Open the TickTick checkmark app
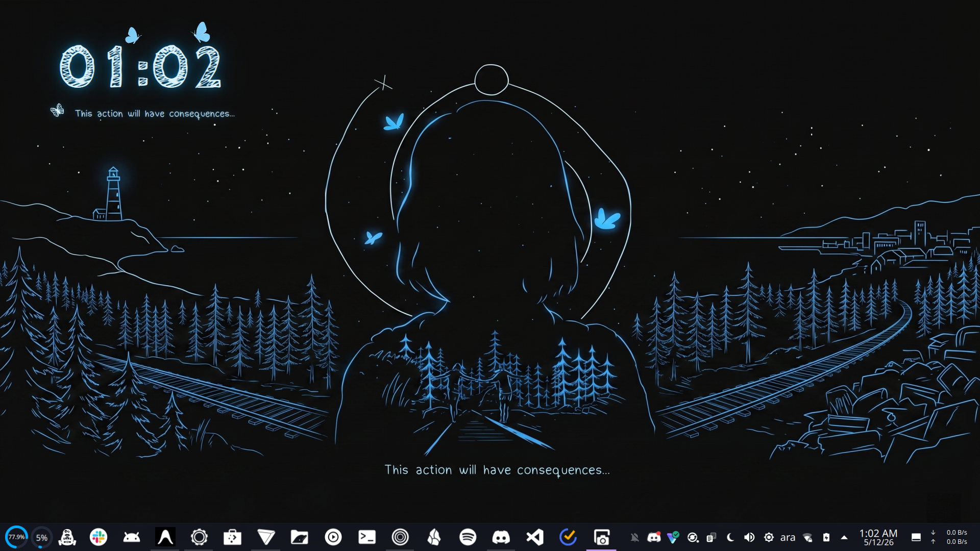This screenshot has height=551, width=980. click(x=568, y=537)
